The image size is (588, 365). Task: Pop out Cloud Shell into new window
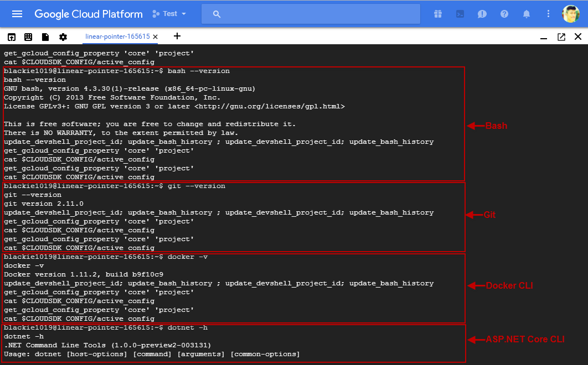[561, 37]
